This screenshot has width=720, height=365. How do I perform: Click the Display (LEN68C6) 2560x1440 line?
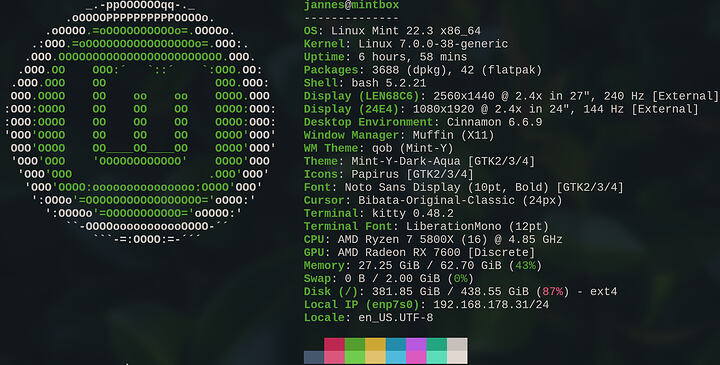point(511,96)
